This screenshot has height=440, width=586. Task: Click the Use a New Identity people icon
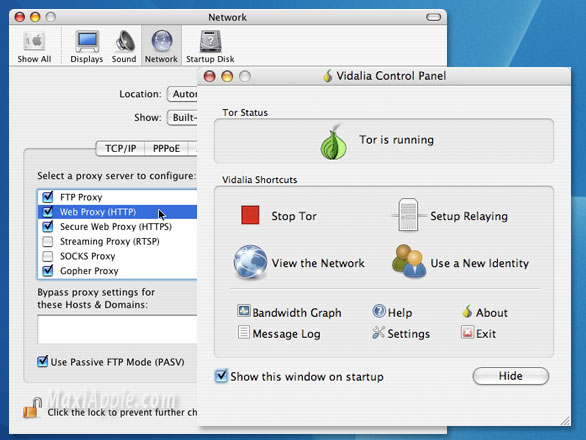pyautogui.click(x=408, y=261)
